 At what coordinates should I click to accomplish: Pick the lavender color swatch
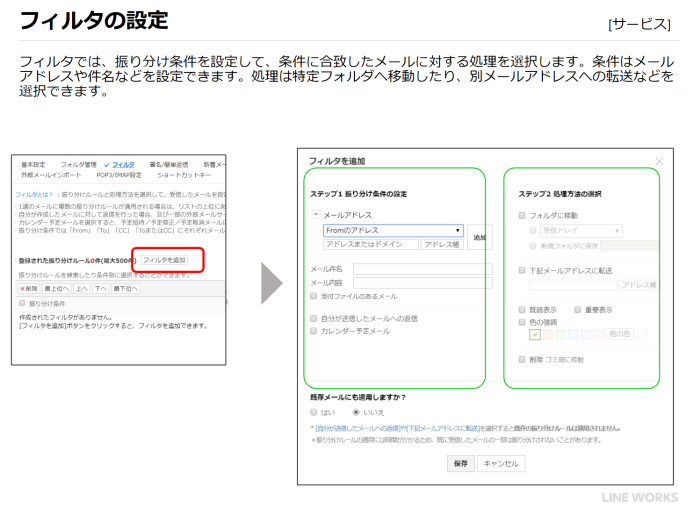pyautogui.click(x=585, y=334)
